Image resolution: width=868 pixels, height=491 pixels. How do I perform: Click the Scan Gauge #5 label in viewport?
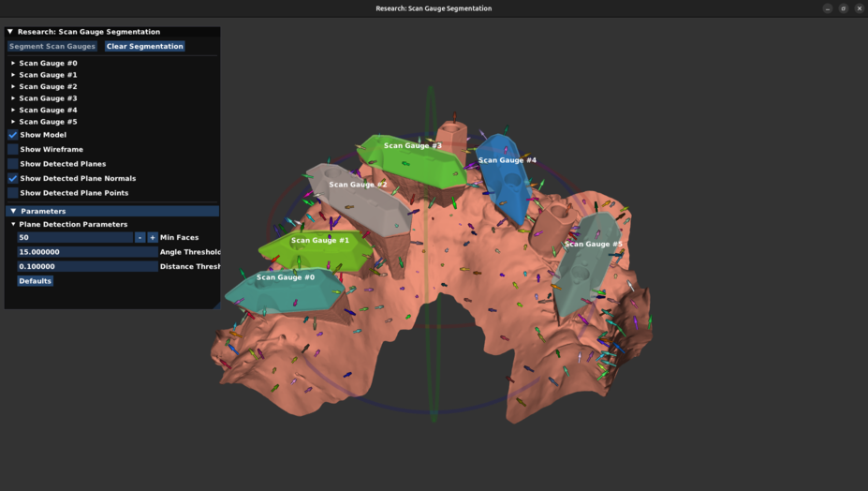point(593,245)
